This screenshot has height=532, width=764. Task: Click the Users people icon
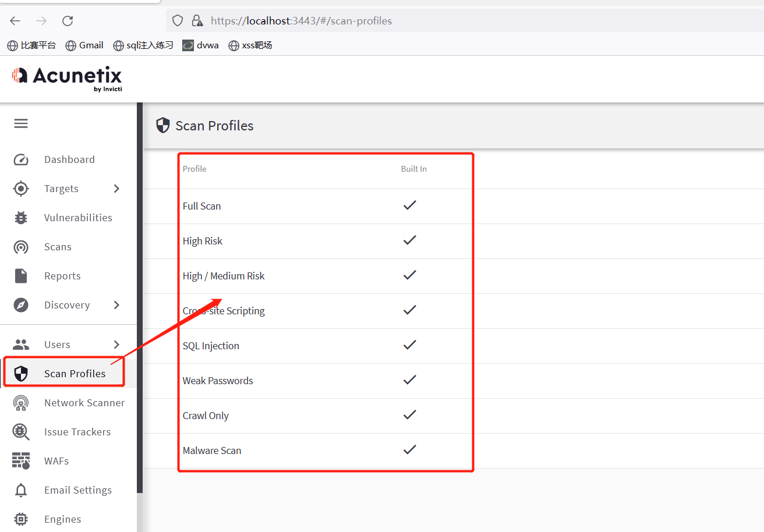click(x=21, y=345)
